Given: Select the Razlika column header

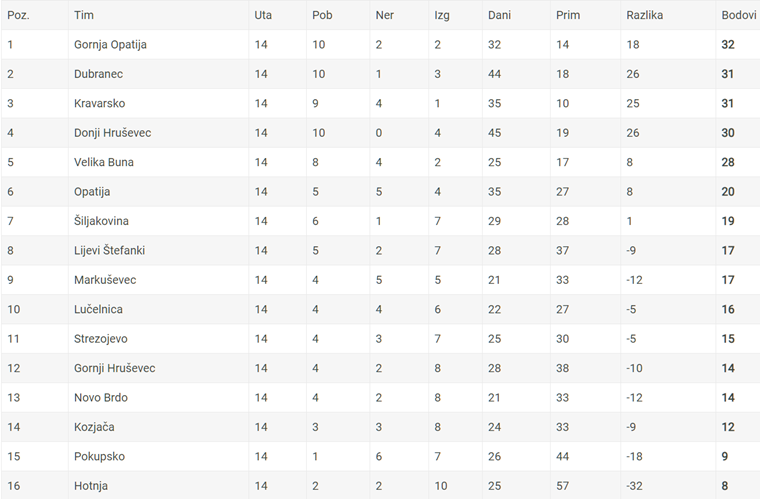Looking at the screenshot, I should coord(644,15).
